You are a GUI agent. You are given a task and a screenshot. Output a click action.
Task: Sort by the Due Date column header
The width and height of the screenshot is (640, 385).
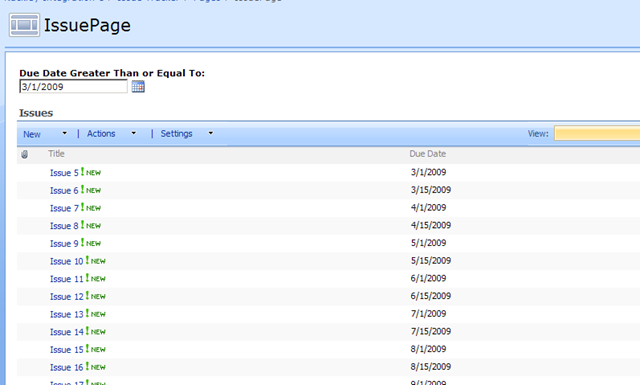point(427,154)
